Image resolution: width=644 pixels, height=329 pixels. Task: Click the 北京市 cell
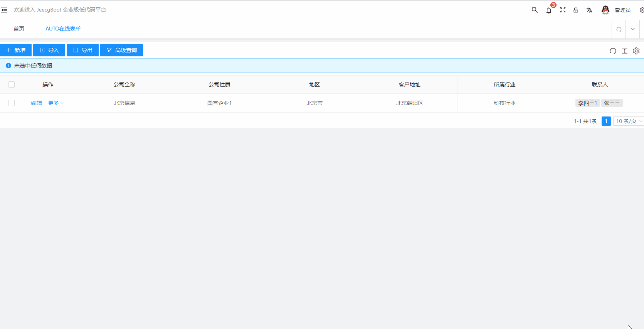[314, 103]
